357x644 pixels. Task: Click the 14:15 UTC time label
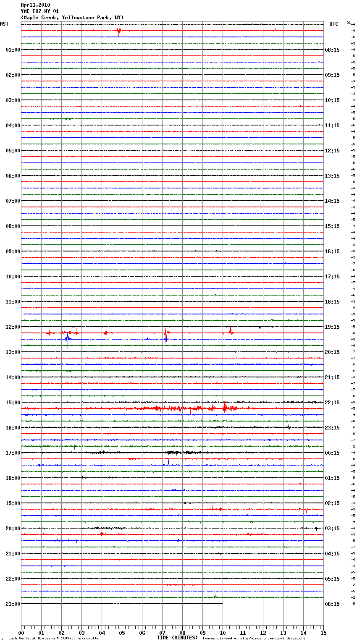coord(332,201)
